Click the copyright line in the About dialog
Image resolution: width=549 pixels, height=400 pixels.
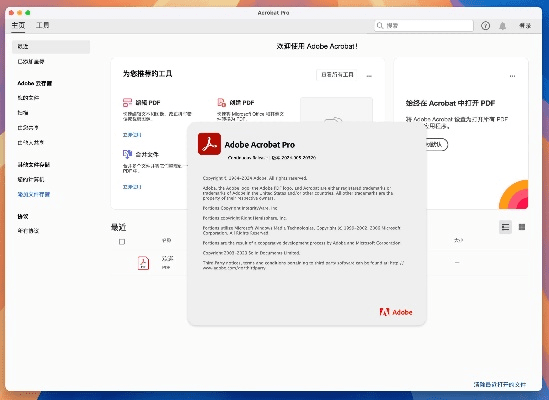[x=255, y=178]
